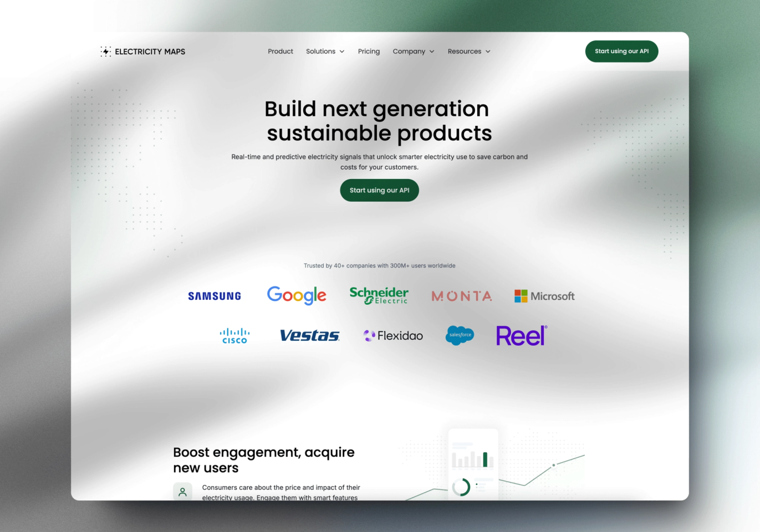Click the Trusted by 40+ companies text

click(379, 265)
